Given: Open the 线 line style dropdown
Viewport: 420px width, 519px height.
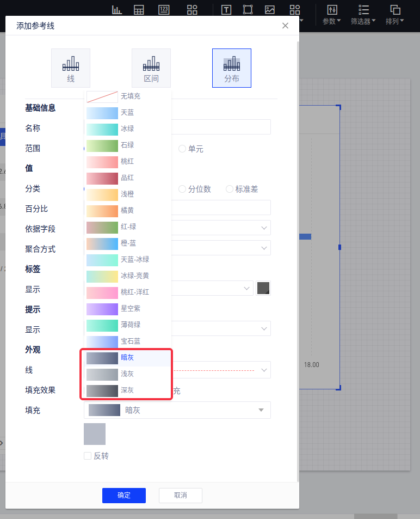Looking at the screenshot, I should (x=264, y=370).
